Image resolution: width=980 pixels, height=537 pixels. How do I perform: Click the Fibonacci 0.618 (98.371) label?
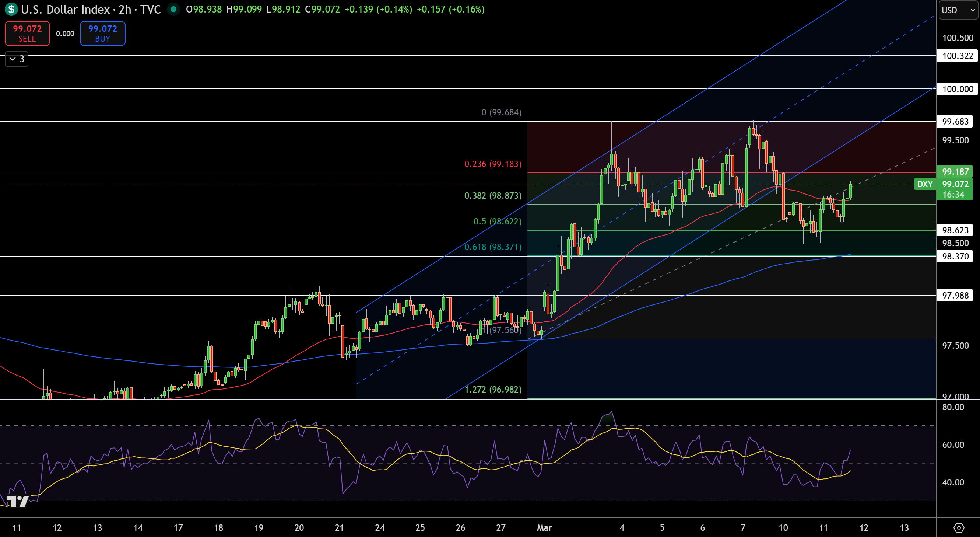click(493, 247)
